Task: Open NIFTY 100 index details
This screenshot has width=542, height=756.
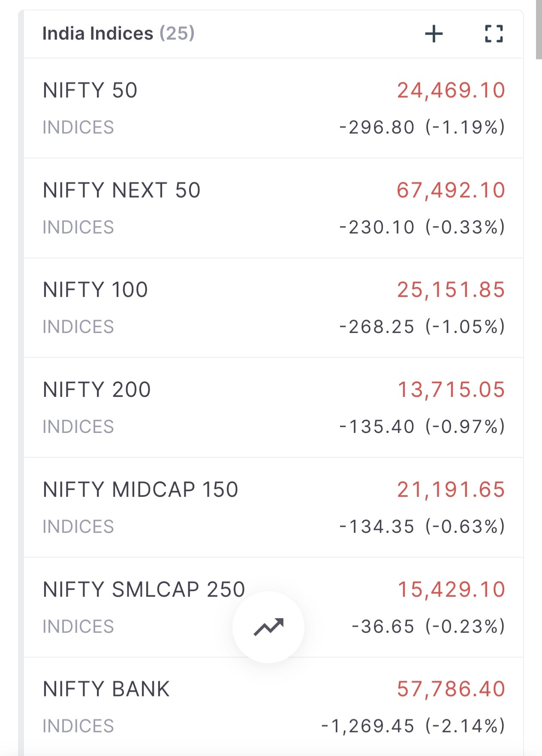Action: pos(95,290)
